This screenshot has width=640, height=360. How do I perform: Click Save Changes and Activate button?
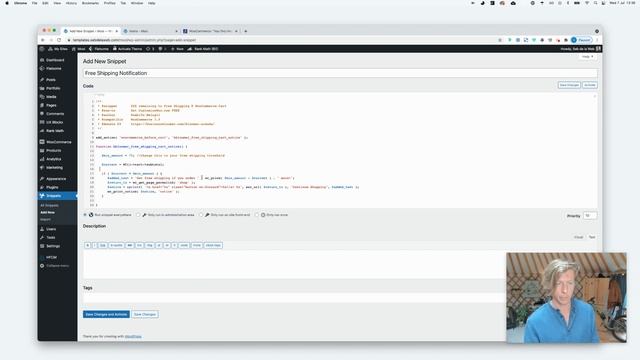[x=106, y=314]
